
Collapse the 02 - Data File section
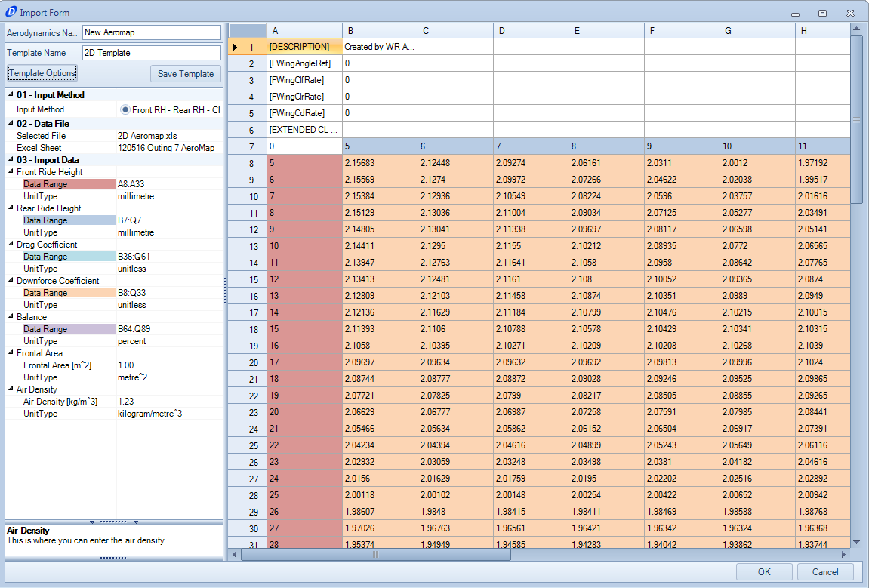click(11, 123)
